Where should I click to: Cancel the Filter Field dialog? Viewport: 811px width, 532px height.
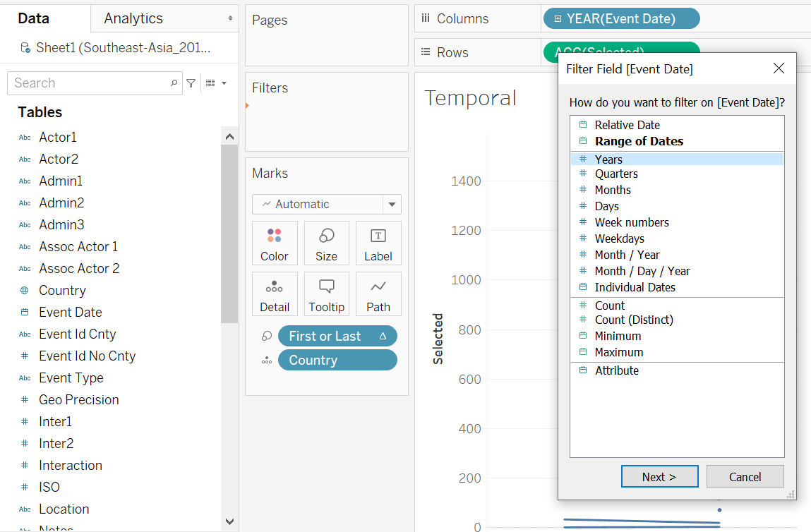tap(745, 477)
